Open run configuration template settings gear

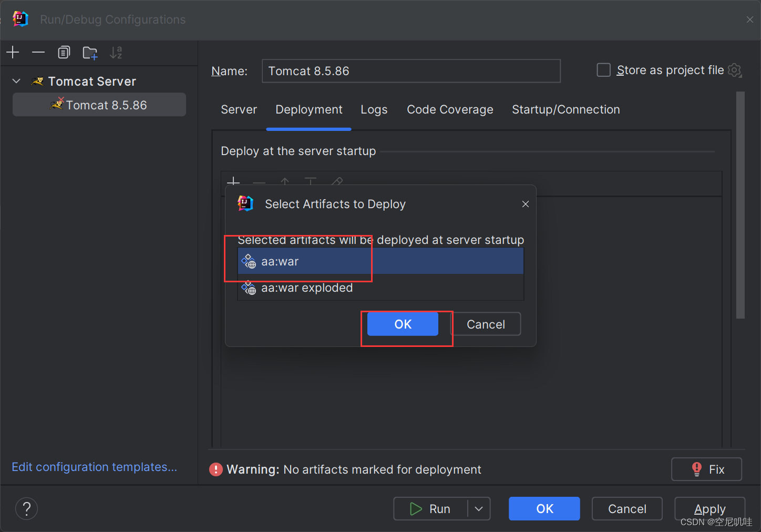coord(735,70)
